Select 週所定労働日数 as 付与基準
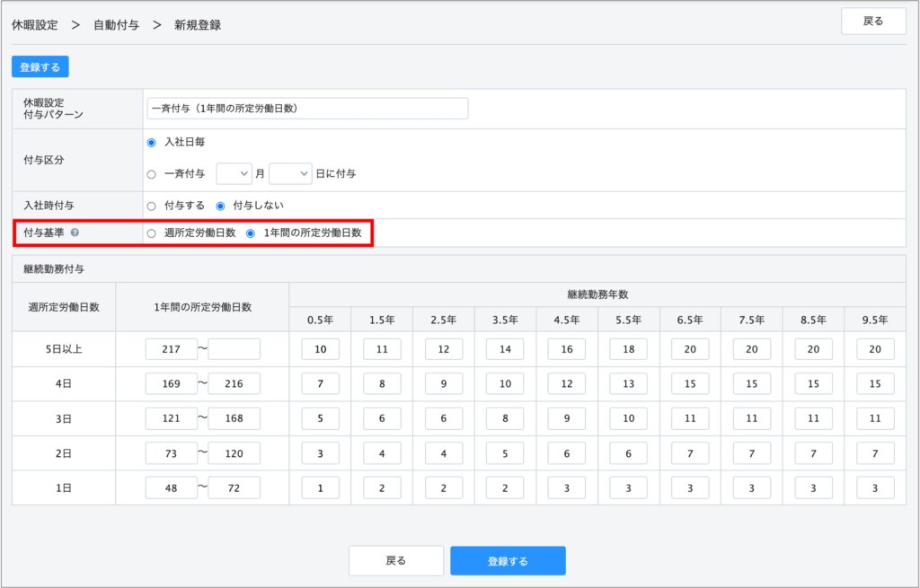The height and width of the screenshot is (588, 920). [x=152, y=233]
